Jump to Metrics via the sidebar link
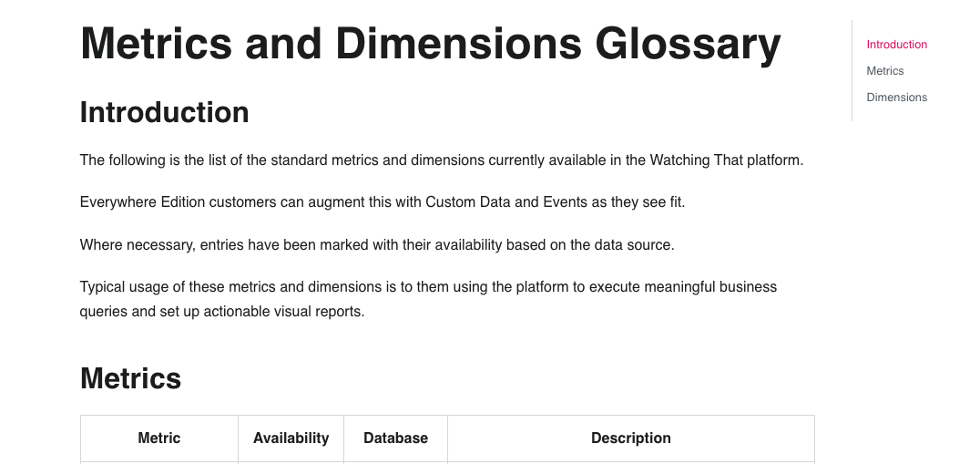 click(885, 71)
